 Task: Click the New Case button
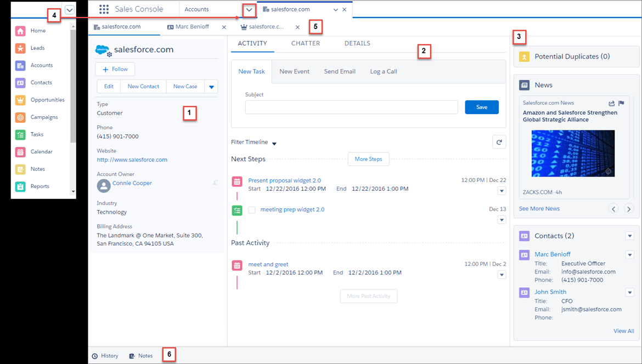(x=185, y=87)
